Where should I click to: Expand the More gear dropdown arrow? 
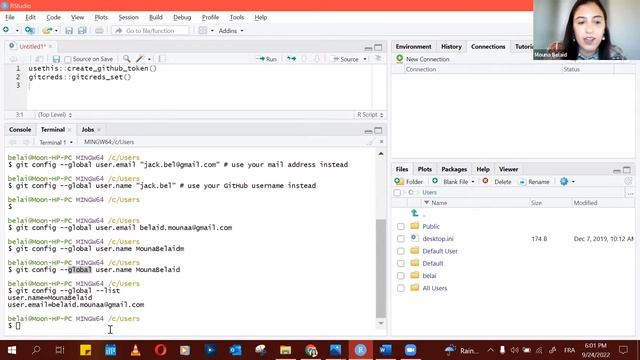tap(573, 182)
